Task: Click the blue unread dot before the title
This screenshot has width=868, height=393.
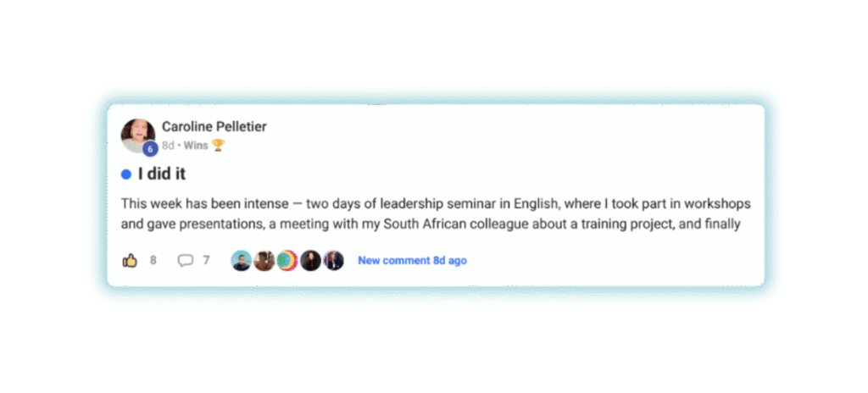Action: click(125, 174)
